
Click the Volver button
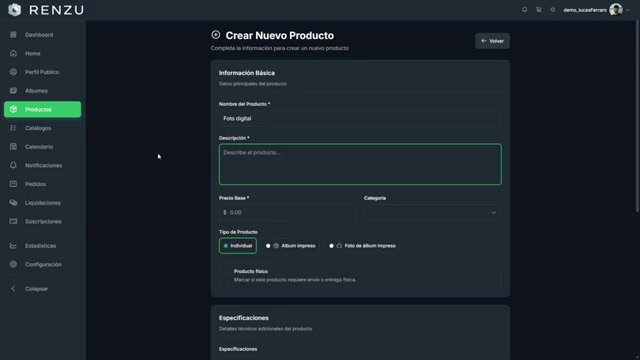(x=492, y=41)
